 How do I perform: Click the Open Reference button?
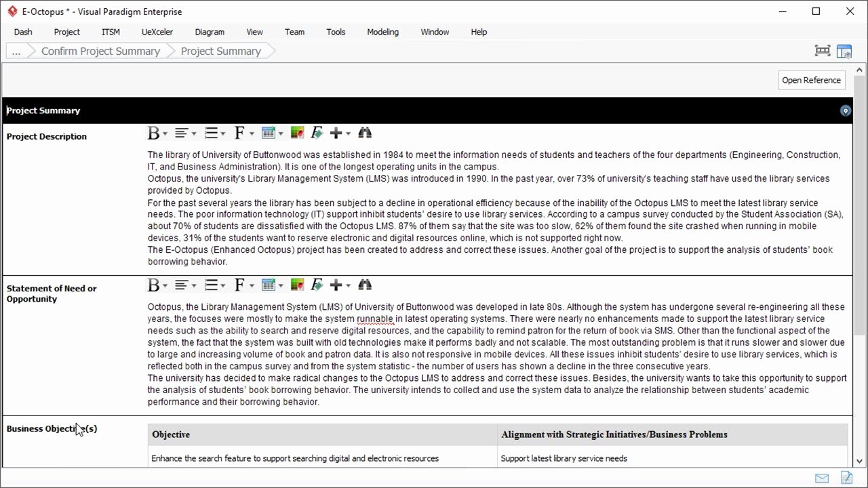pyautogui.click(x=812, y=80)
